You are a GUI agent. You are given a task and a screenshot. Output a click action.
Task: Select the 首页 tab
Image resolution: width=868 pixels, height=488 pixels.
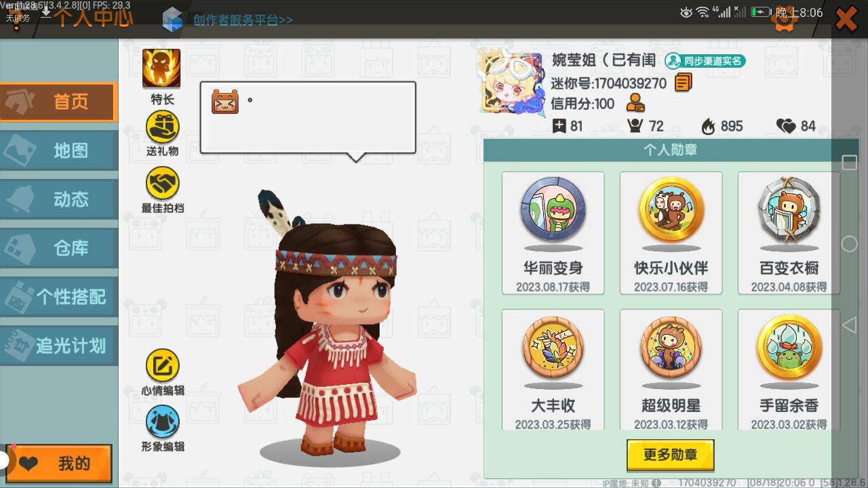[59, 102]
